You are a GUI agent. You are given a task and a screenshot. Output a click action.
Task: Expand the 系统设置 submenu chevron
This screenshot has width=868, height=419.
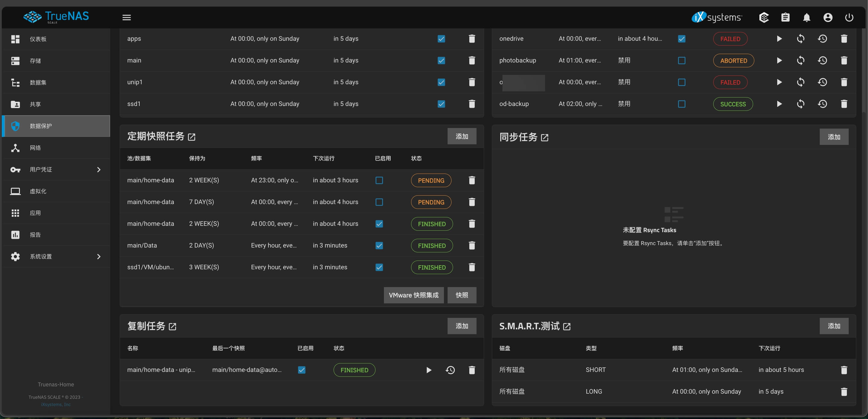click(99, 256)
